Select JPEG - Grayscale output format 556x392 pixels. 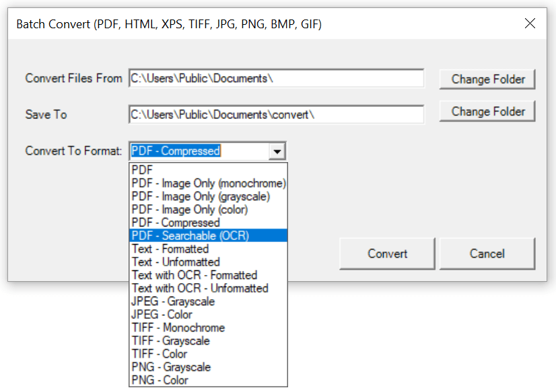click(x=172, y=301)
